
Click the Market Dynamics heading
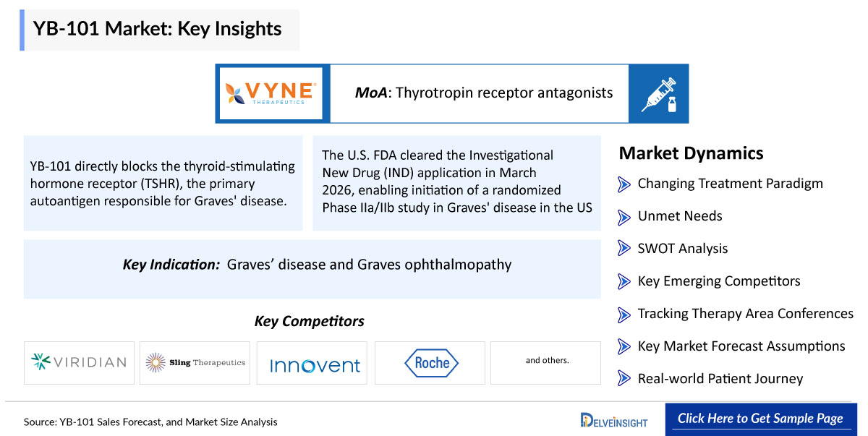pos(691,153)
